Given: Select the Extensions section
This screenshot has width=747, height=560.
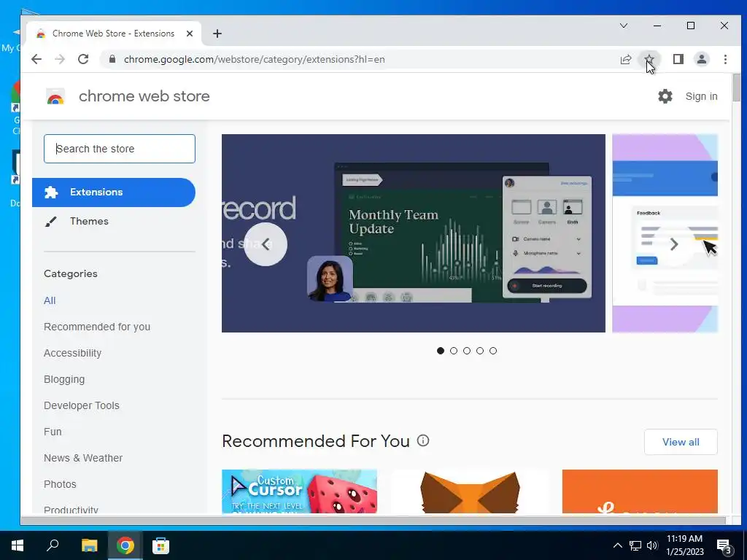Looking at the screenshot, I should tap(114, 192).
